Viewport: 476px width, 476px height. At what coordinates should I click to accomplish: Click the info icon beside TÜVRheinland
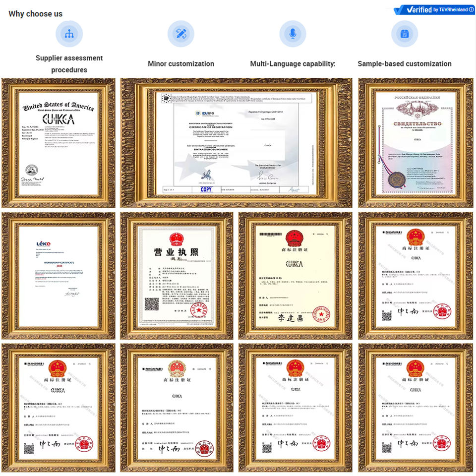[x=471, y=9]
